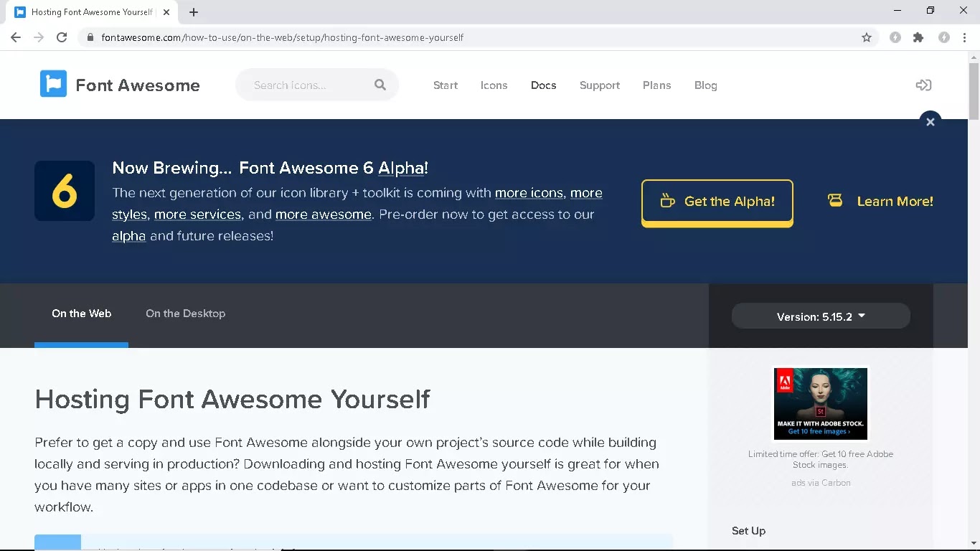Go forward in browser history
This screenshot has height=551, width=980.
coord(39,37)
